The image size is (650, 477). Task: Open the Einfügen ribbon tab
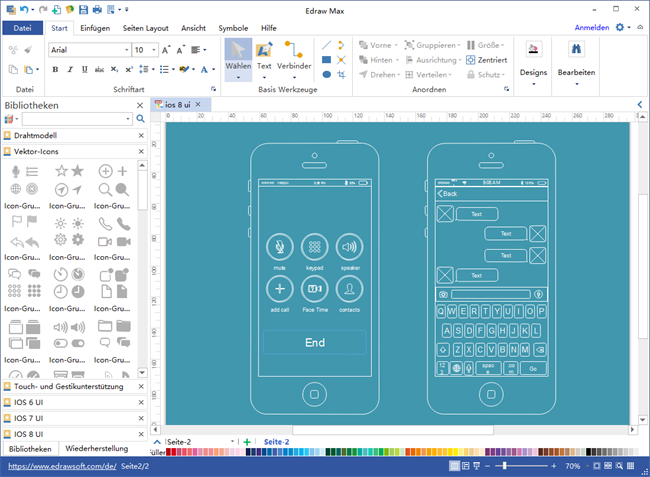pos(95,28)
